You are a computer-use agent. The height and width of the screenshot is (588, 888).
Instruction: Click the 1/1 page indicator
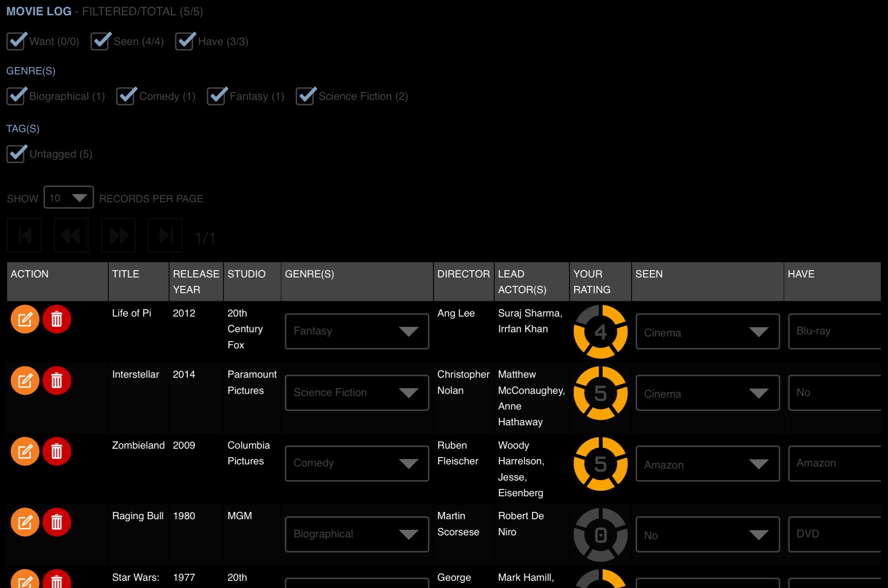(x=205, y=238)
